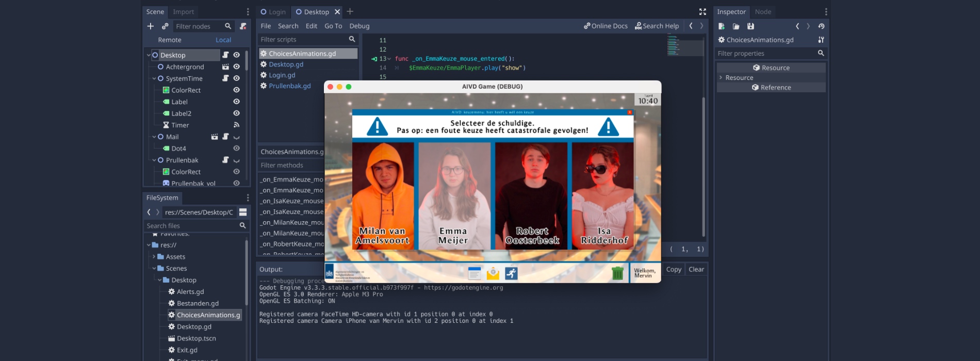Toggle the distraction-free fullscreen icon

(702, 12)
